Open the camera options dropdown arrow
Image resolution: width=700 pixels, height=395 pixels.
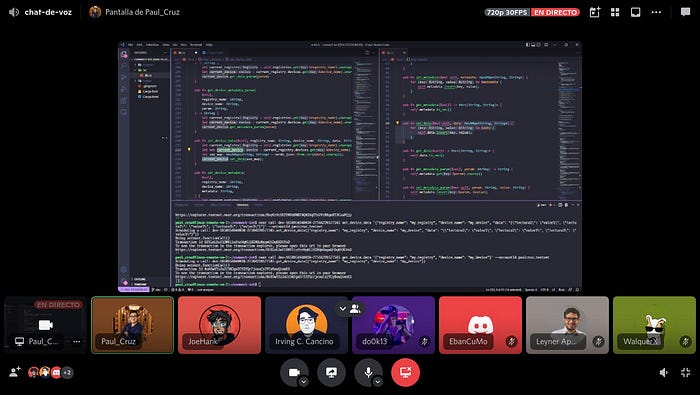pos(304,382)
